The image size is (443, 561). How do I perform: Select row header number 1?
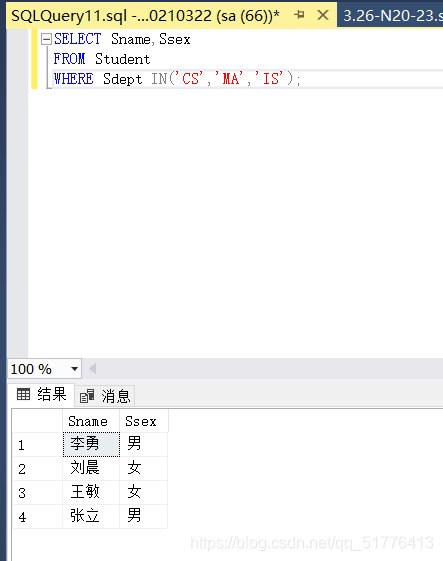[38, 445]
